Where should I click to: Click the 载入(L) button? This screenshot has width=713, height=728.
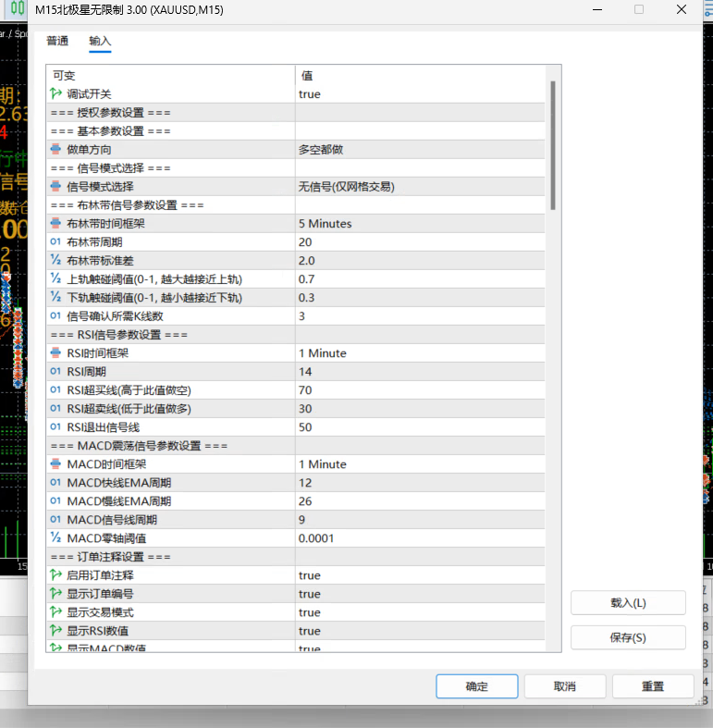point(628,602)
